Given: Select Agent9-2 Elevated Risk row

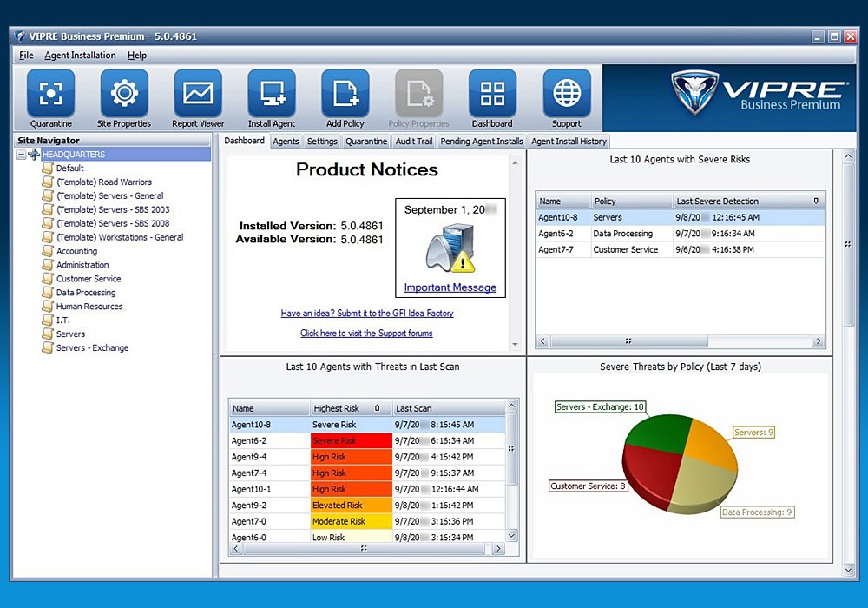Looking at the screenshot, I should click(367, 505).
